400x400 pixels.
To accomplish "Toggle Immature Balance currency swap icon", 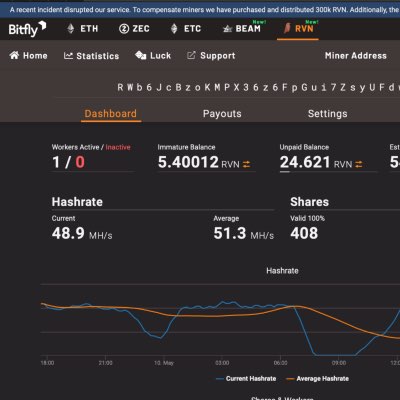I will pos(246,164).
